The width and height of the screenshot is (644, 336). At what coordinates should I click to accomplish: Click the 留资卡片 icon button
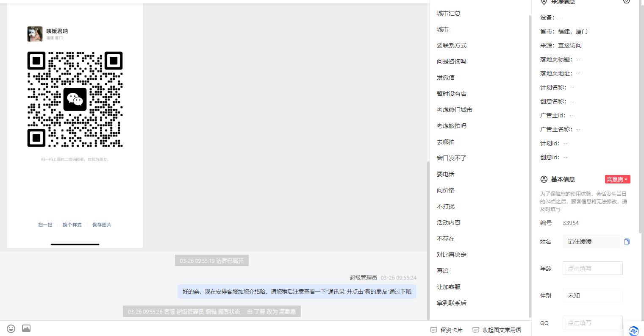(447, 330)
